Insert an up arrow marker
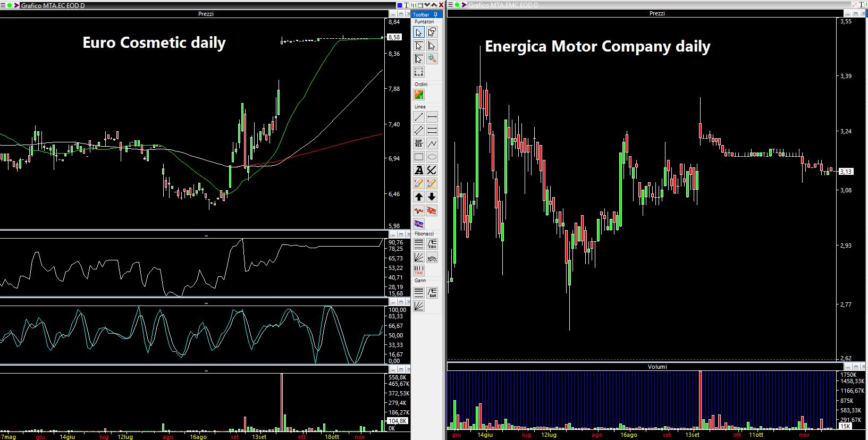Image resolution: width=868 pixels, height=440 pixels. 419,197
